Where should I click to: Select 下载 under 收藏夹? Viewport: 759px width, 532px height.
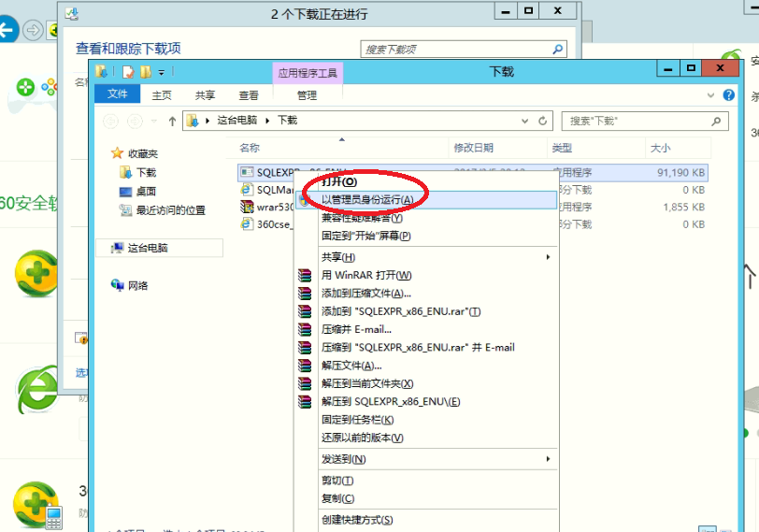[x=146, y=172]
